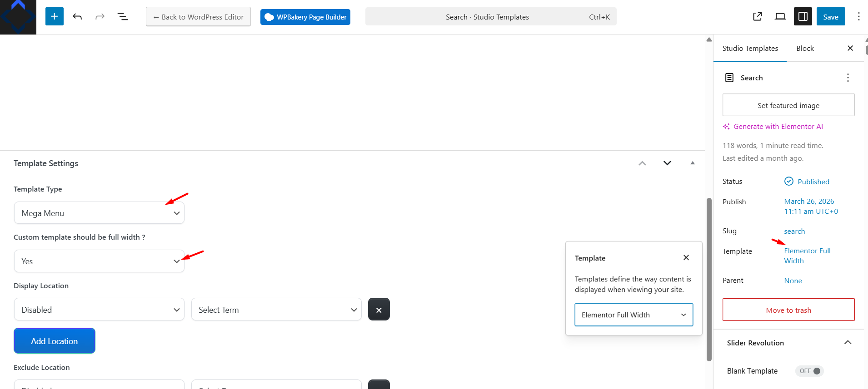Click the editor vertical scrollbar
868x389 pixels.
[x=709, y=279]
